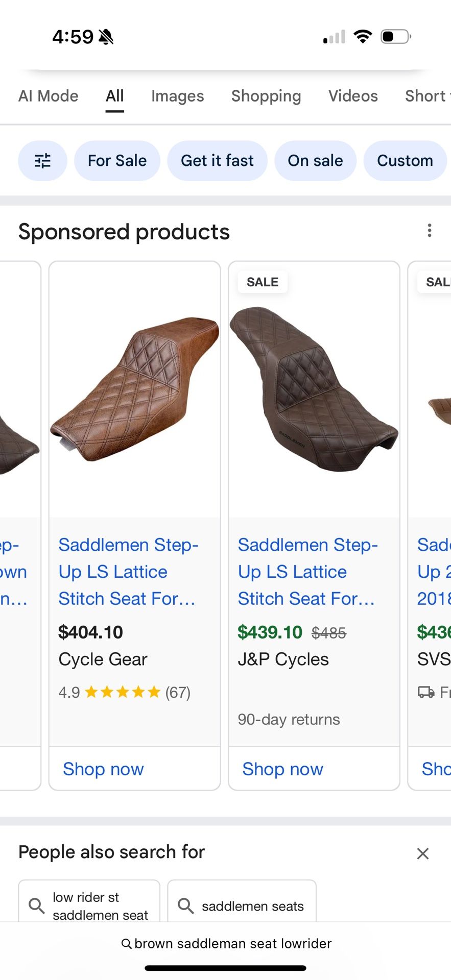Open the Videos search tab
Viewport: 451px width, 980px height.
tap(352, 96)
